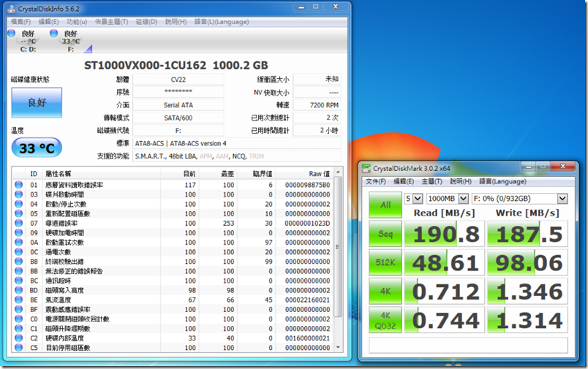
Task: Click the 48.61 512K read result
Action: (445, 262)
